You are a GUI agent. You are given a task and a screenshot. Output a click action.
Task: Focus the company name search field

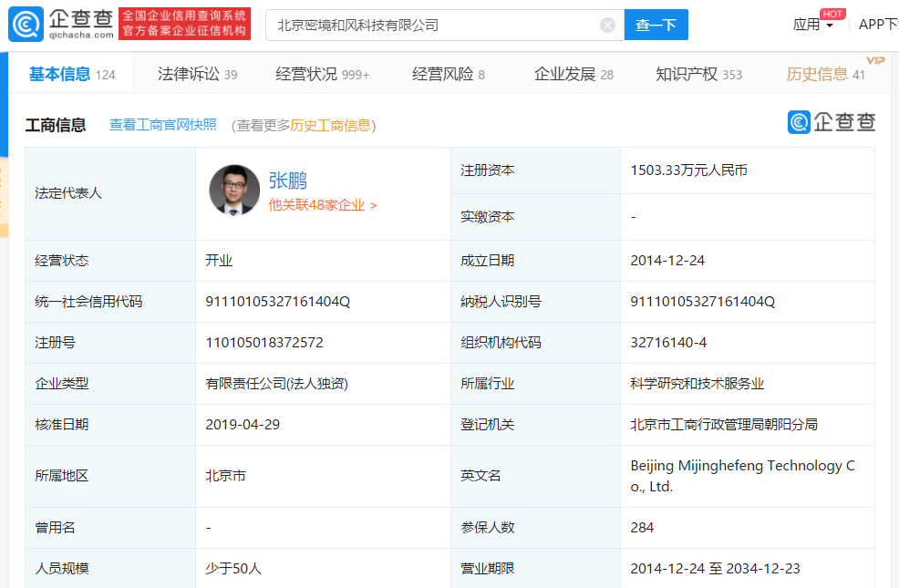point(444,25)
